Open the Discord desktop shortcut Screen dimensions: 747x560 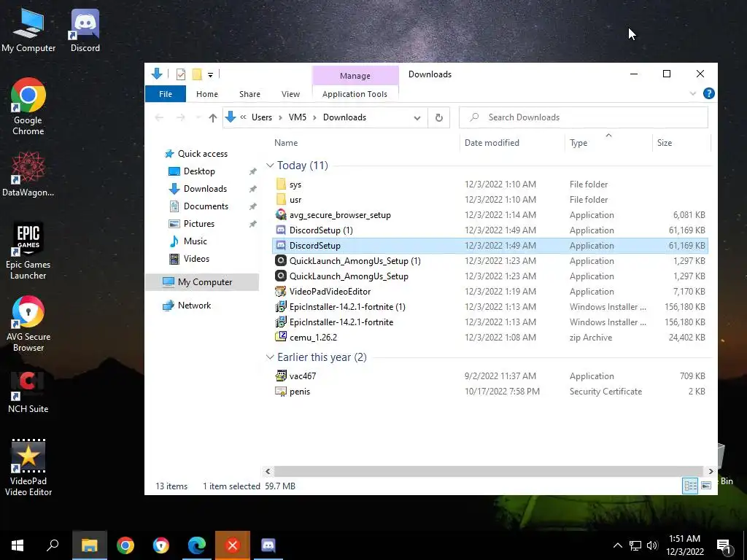click(85, 31)
